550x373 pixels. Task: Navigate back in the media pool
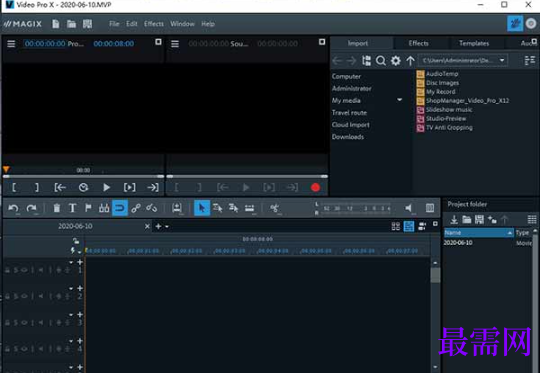click(x=337, y=61)
